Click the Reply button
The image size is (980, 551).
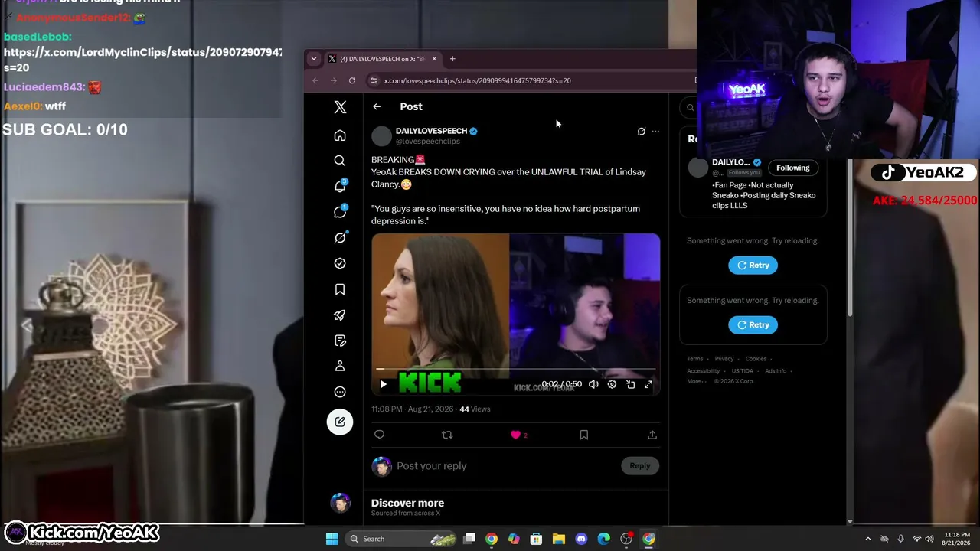(x=640, y=465)
